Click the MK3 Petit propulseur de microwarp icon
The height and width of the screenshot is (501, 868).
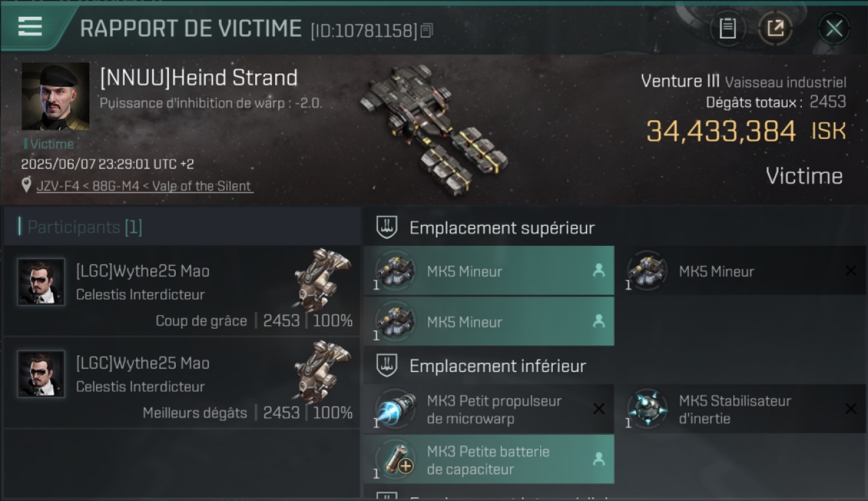[395, 409]
